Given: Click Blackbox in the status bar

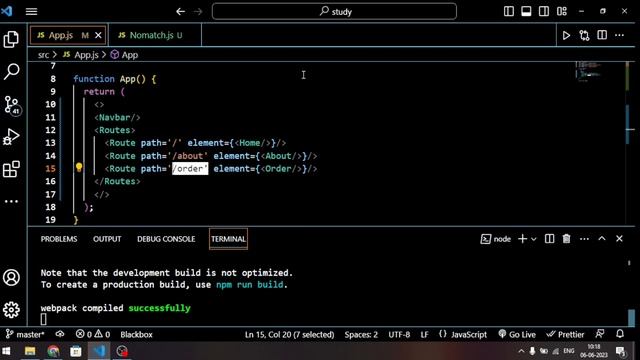Looking at the screenshot, I should pyautogui.click(x=136, y=335).
